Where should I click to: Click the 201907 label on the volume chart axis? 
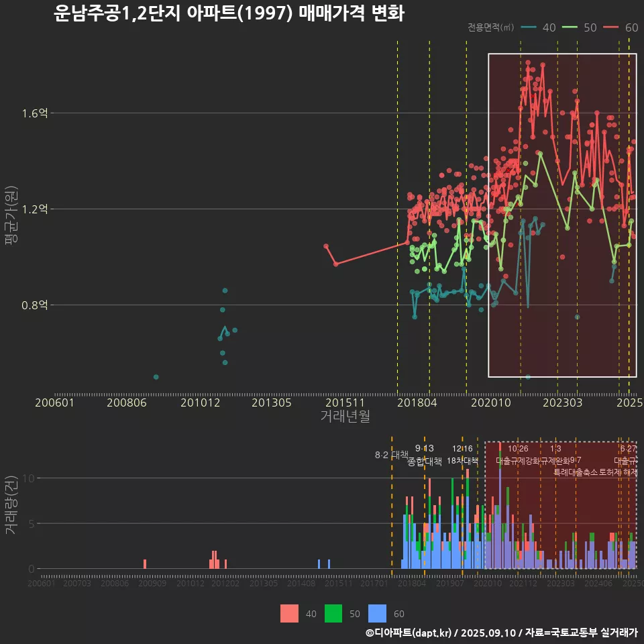[x=449, y=583]
